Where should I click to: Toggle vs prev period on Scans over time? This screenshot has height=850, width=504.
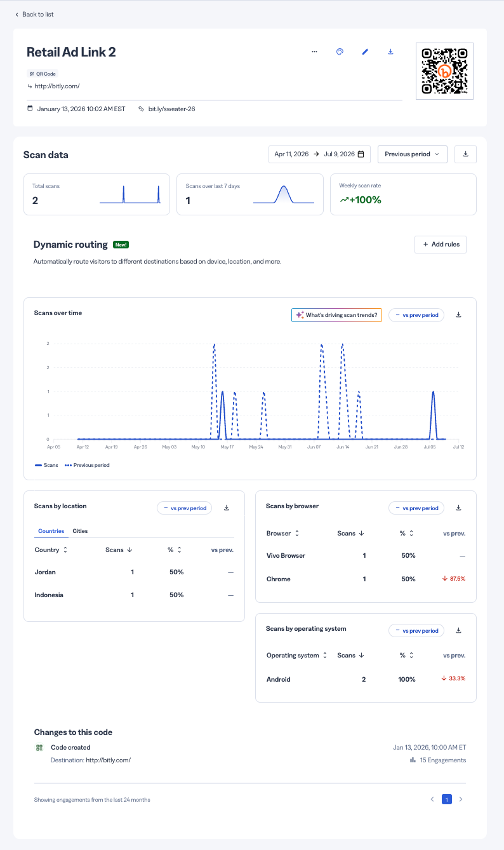[416, 314]
